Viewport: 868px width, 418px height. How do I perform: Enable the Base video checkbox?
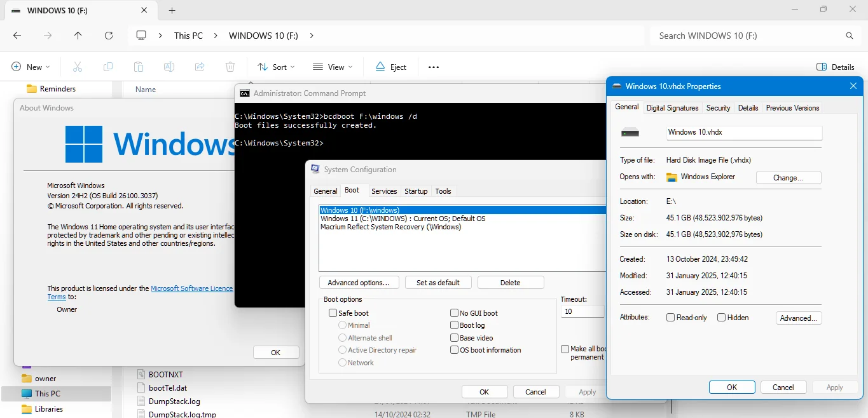454,338
